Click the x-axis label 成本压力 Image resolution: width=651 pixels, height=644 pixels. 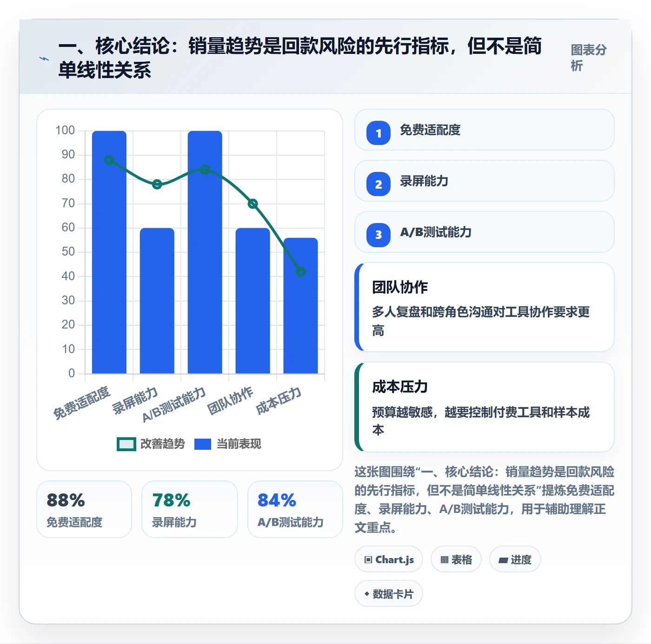click(279, 401)
